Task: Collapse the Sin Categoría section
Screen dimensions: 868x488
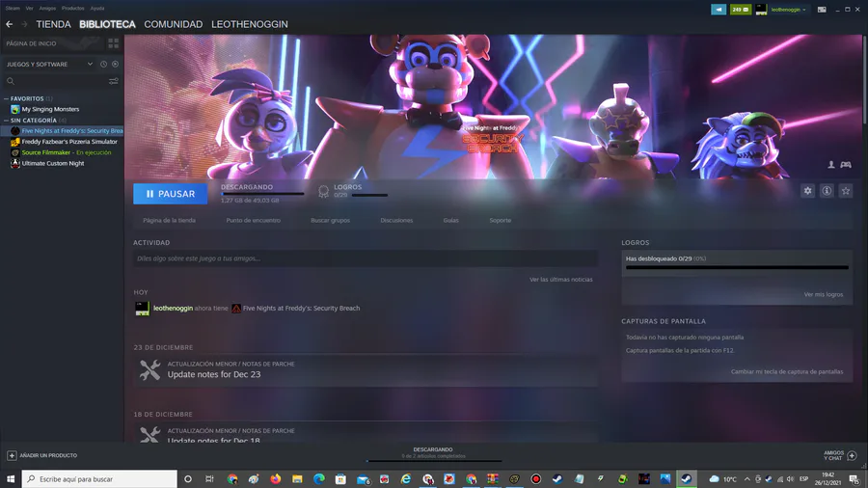Action: click(7, 120)
